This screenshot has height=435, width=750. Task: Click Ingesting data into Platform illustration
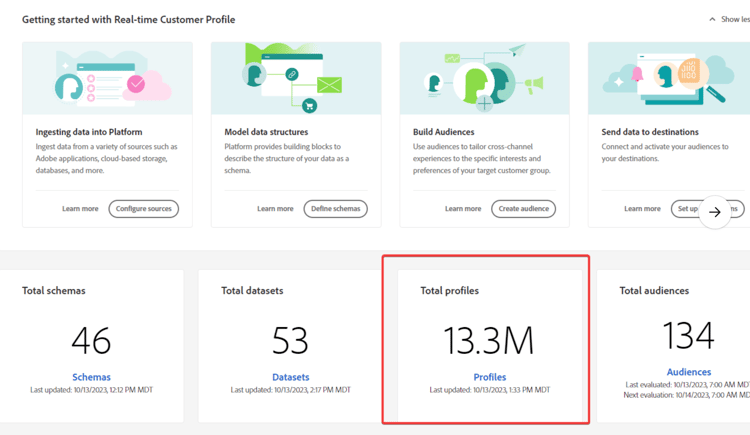tap(107, 78)
